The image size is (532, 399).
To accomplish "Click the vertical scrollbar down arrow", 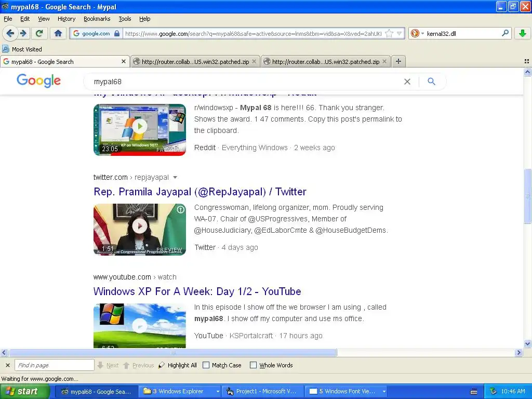I will 527,344.
